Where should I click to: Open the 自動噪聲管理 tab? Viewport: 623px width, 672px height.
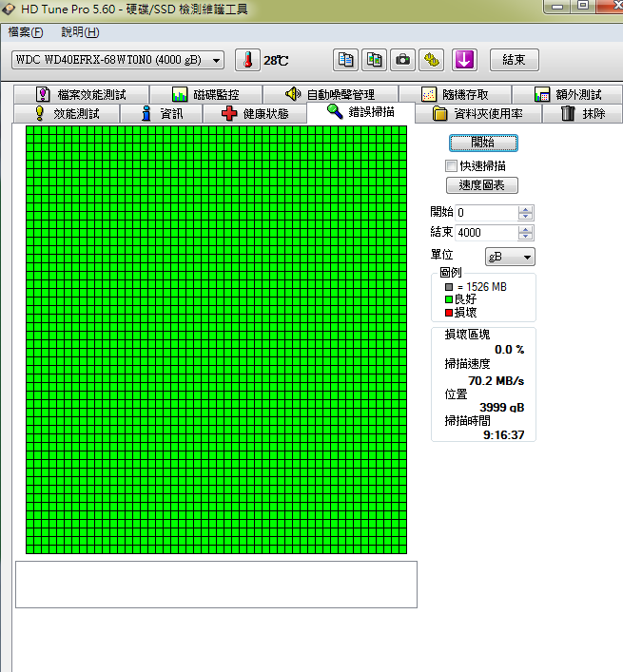(x=331, y=94)
